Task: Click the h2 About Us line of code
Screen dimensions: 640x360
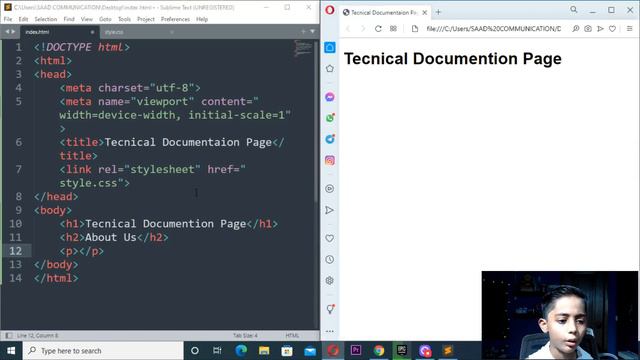Action: click(x=114, y=238)
